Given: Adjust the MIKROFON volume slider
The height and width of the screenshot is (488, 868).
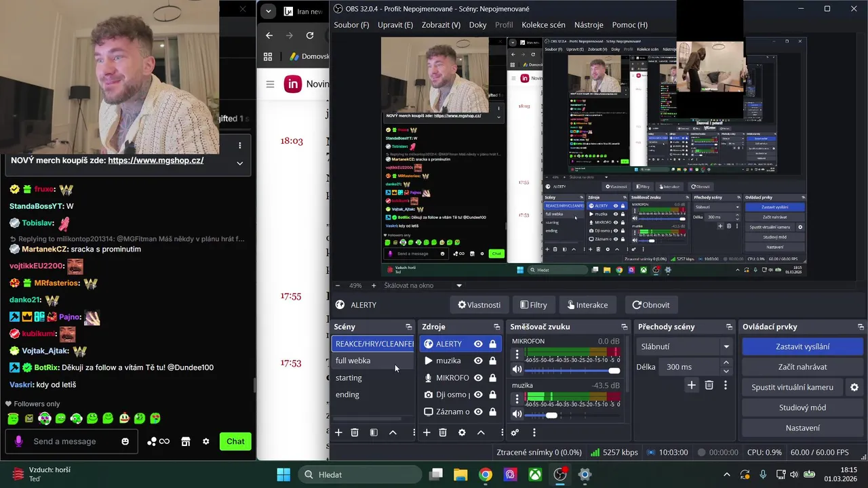Looking at the screenshot, I should (572, 371).
